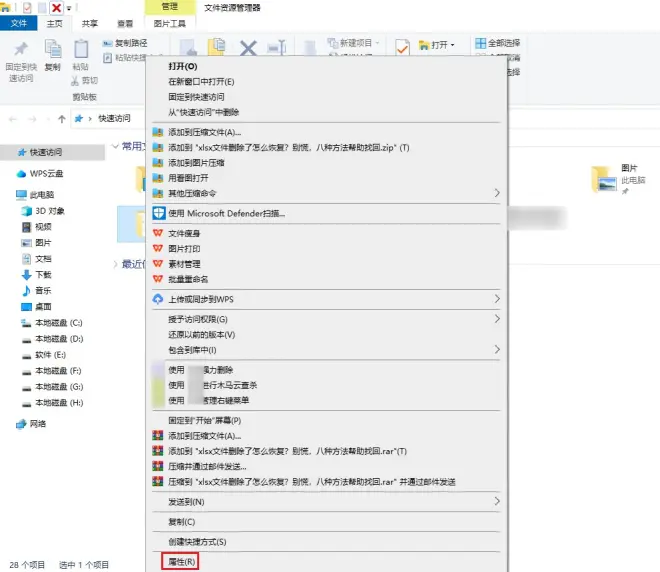Click Copy icon in ribbon clipboard group
The height and width of the screenshot is (572, 660).
53,49
